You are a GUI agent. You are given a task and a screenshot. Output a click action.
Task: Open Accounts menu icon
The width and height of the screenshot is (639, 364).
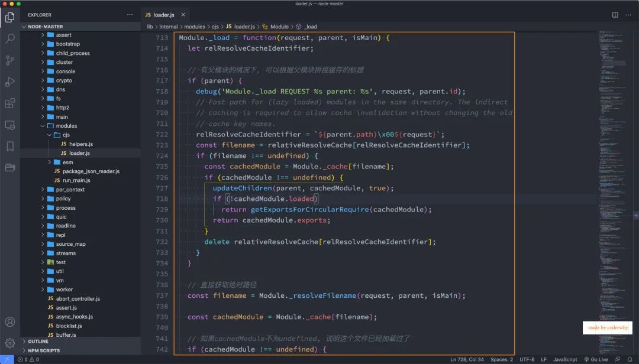click(10, 321)
